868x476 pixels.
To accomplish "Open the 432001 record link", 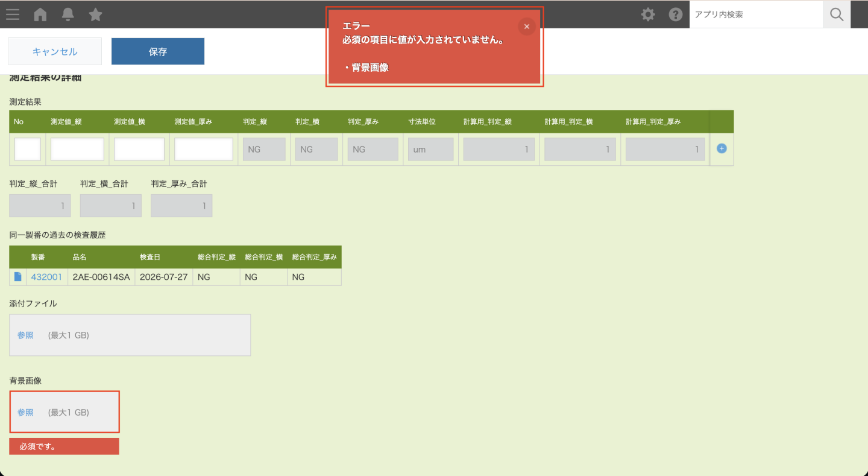I will click(46, 277).
